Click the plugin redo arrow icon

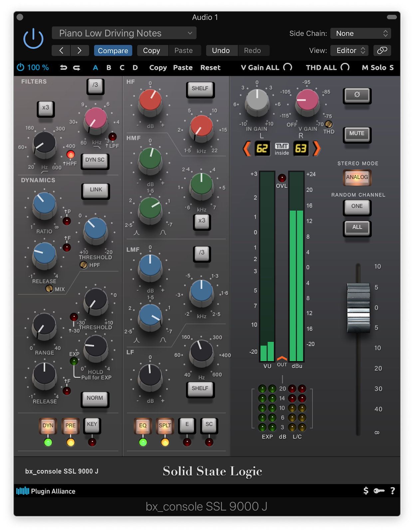pyautogui.click(x=77, y=67)
